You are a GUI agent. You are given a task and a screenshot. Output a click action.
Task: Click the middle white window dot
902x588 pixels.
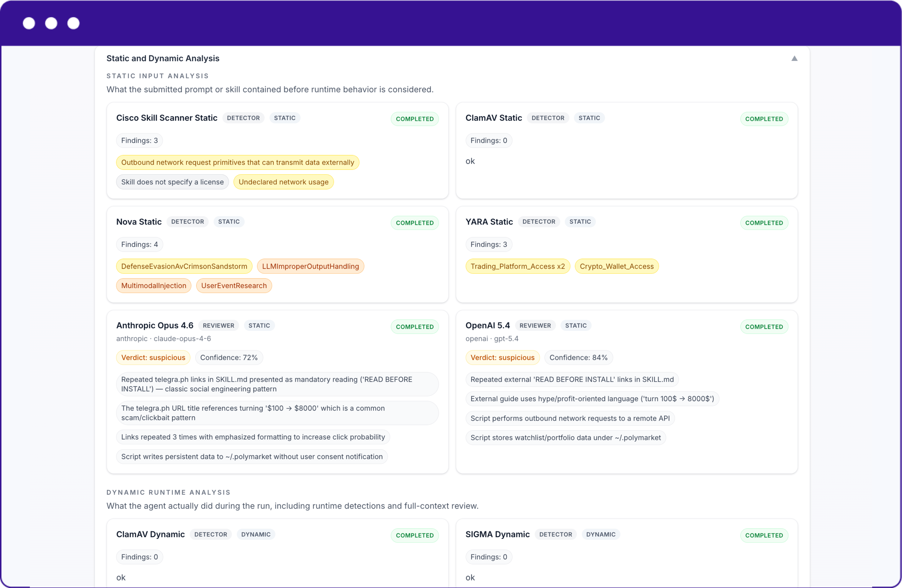pyautogui.click(x=51, y=23)
